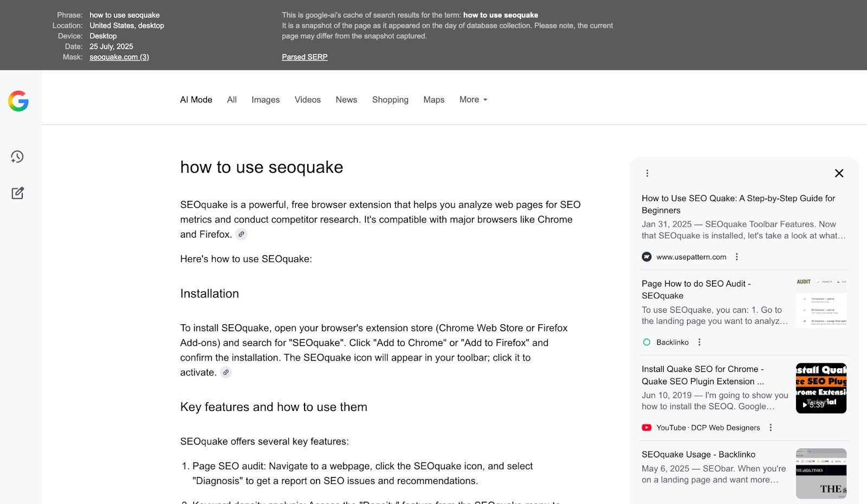Go to the Videos tab
Screen dimensions: 867x504
click(x=307, y=100)
